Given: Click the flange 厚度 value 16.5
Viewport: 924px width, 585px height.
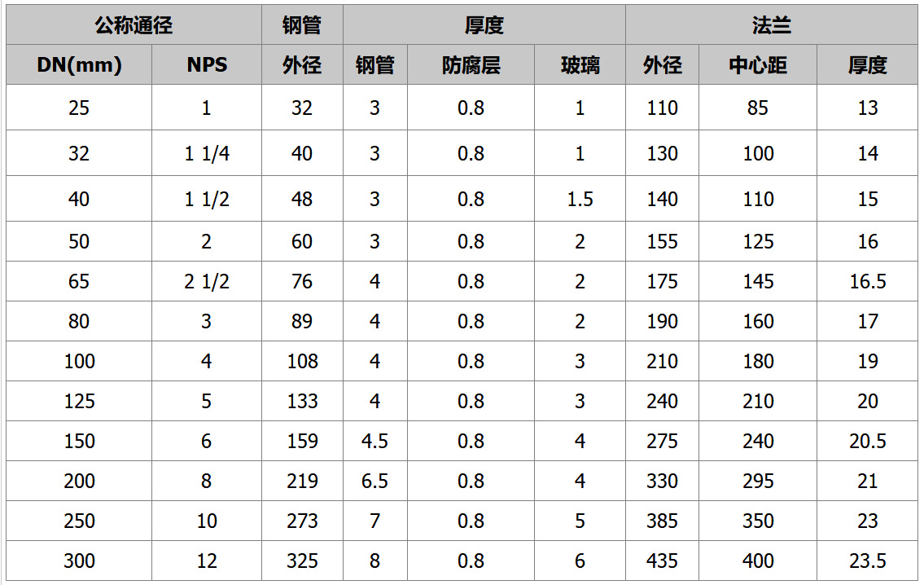Looking at the screenshot, I should (868, 281).
